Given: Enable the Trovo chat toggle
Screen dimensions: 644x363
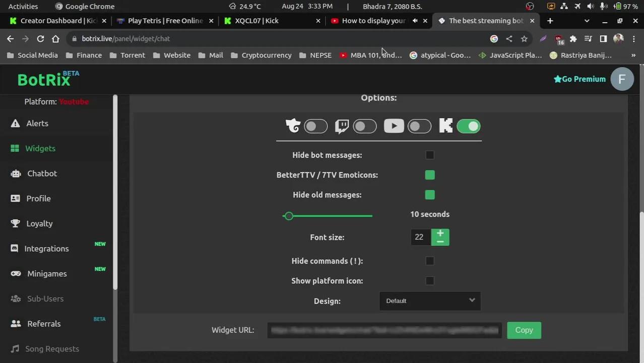Looking at the screenshot, I should [x=316, y=126].
